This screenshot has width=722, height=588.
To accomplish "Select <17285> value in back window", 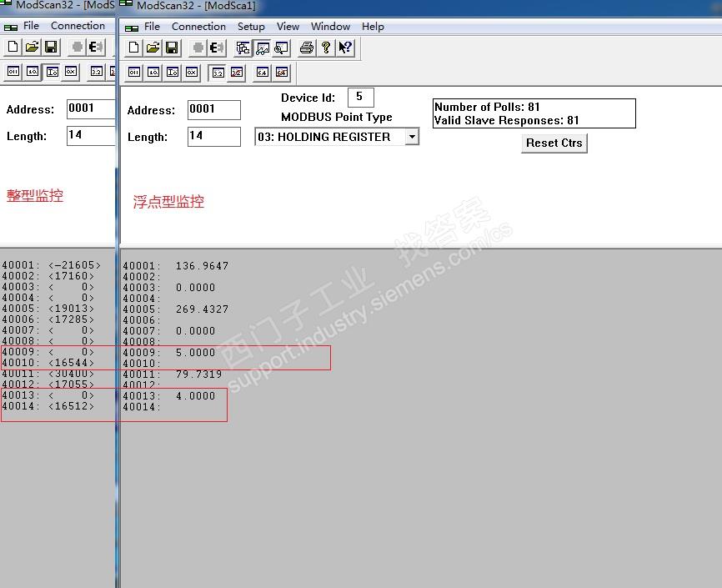I will pyautogui.click(x=71, y=319).
